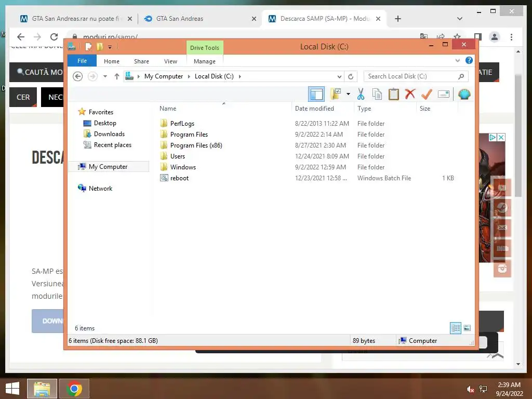Expand the ribbon with the chevron
This screenshot has height=399, width=532.
(457, 60)
